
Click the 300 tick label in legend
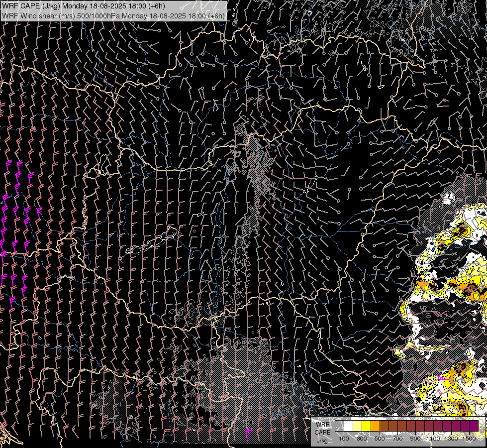362,439
